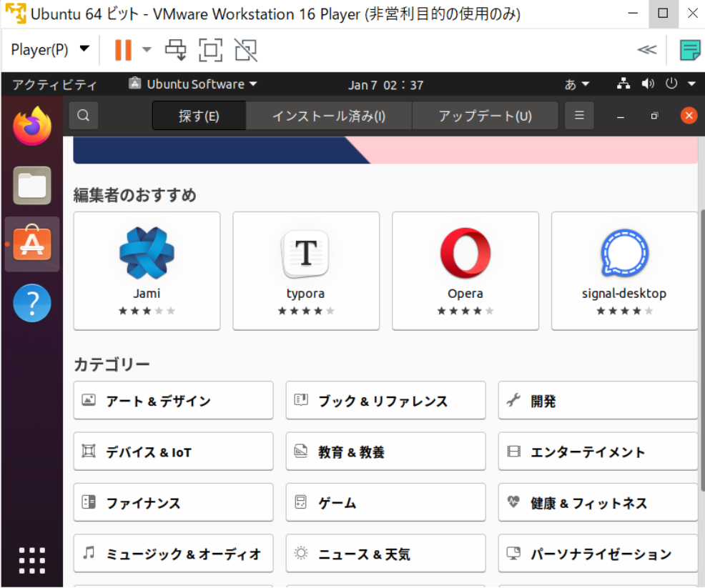The width and height of the screenshot is (705, 588).
Task: Switch to the アップデート(U) tab
Action: pyautogui.click(x=485, y=116)
